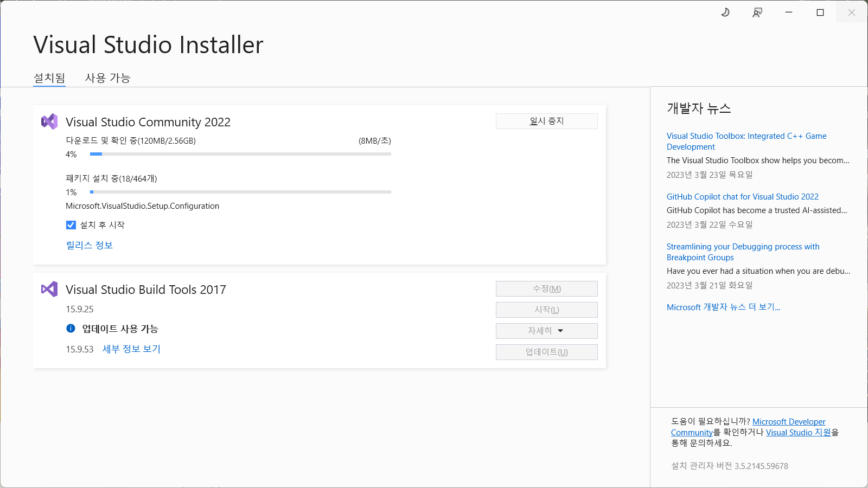
Task: Click the Visual Studio Build Tools 2017 title
Action: pos(146,290)
